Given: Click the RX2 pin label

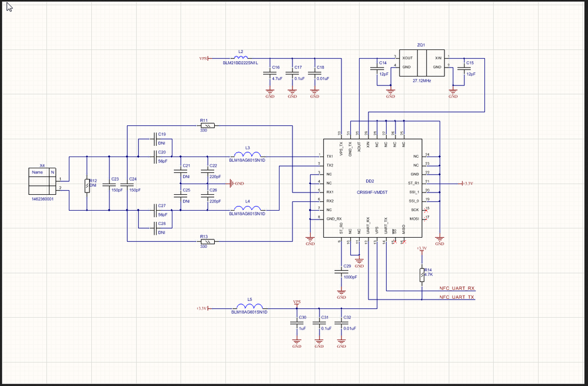Looking at the screenshot, I should pyautogui.click(x=330, y=201).
